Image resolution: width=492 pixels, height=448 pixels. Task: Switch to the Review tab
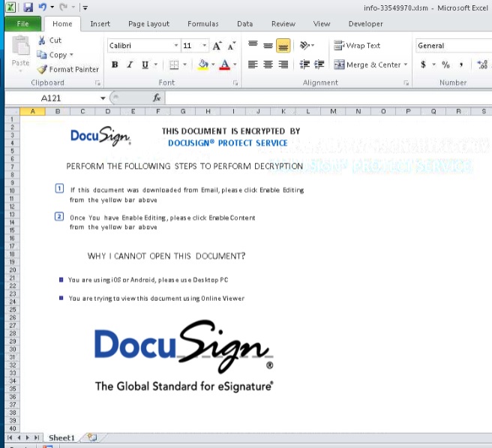(x=283, y=24)
